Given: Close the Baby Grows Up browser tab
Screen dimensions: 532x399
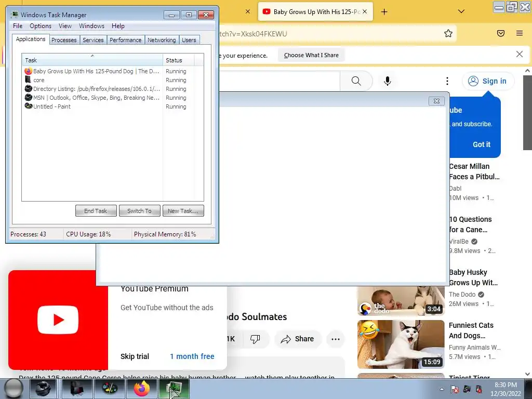Looking at the screenshot, I should [x=365, y=11].
